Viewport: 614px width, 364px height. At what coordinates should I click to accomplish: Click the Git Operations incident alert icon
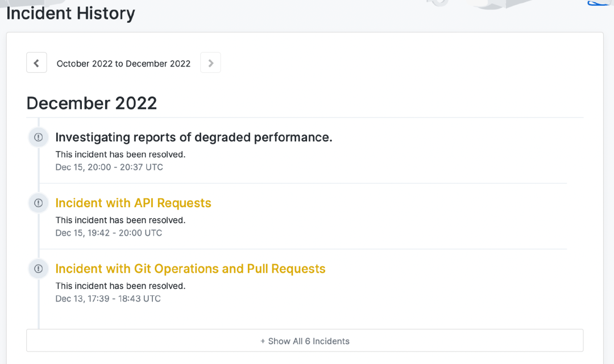[x=38, y=269]
